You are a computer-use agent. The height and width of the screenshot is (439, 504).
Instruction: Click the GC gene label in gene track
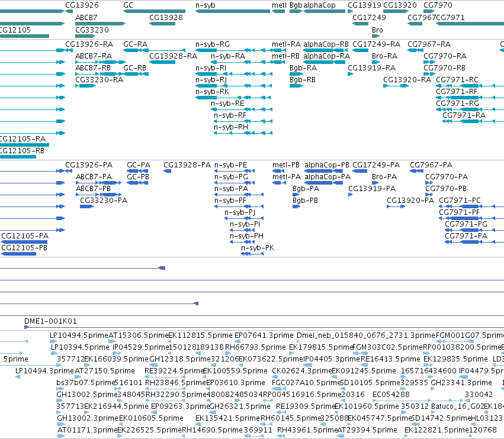pos(128,5)
